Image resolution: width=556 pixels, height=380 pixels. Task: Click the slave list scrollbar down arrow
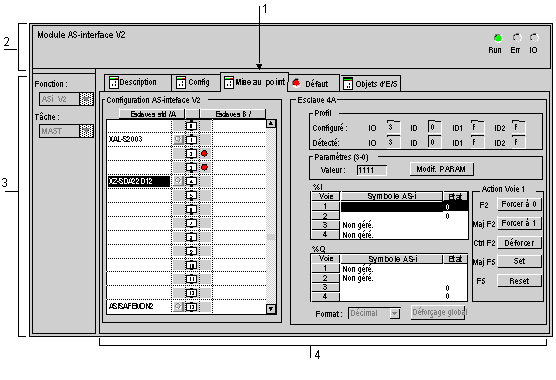271,309
